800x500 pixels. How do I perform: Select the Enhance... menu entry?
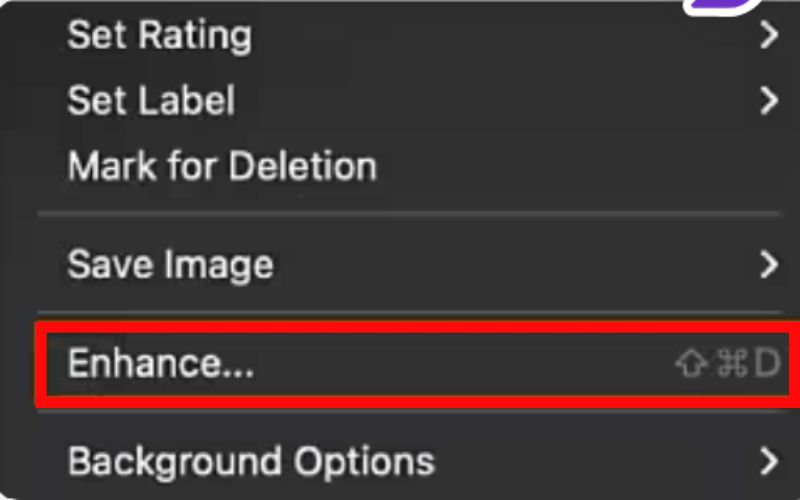(x=160, y=364)
